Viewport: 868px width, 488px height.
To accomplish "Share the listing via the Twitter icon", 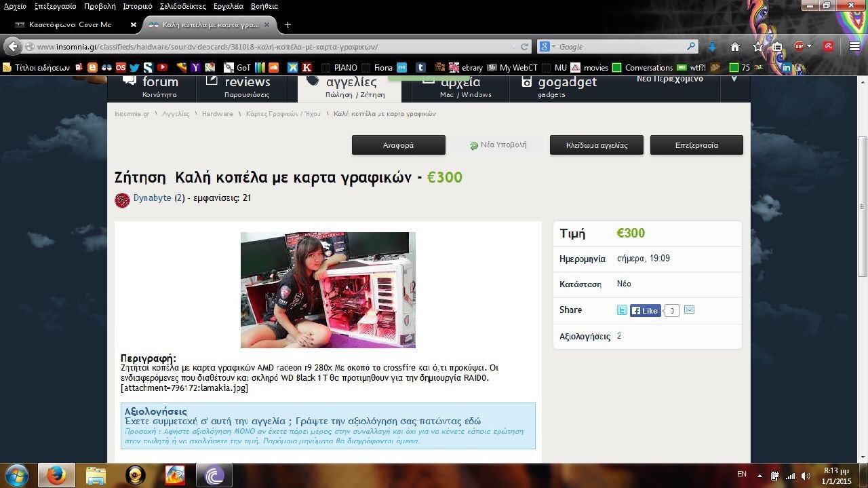I will [x=622, y=310].
